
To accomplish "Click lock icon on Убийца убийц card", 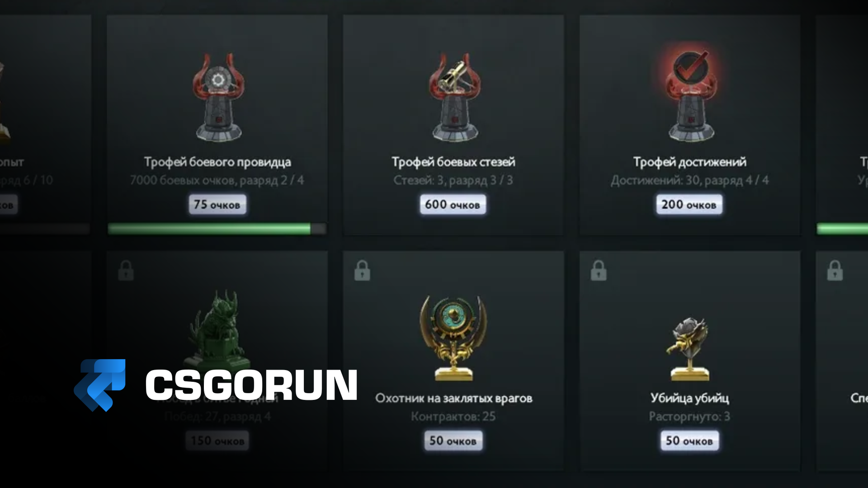I will 599,270.
